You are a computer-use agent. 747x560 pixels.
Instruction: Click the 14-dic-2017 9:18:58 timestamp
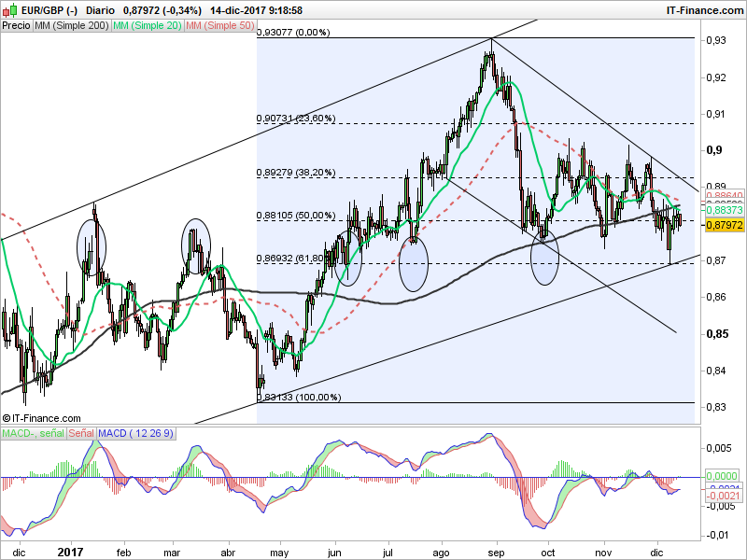click(x=256, y=10)
